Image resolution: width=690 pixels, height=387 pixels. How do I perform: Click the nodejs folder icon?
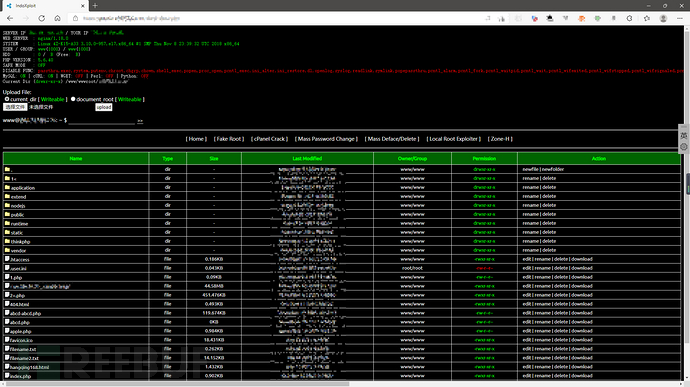(x=7, y=205)
